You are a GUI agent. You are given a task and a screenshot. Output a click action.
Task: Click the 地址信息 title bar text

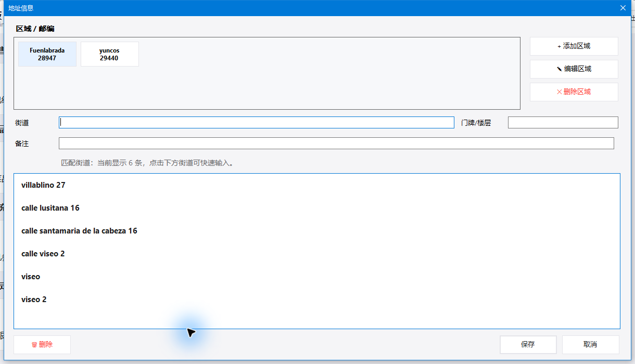click(x=21, y=8)
